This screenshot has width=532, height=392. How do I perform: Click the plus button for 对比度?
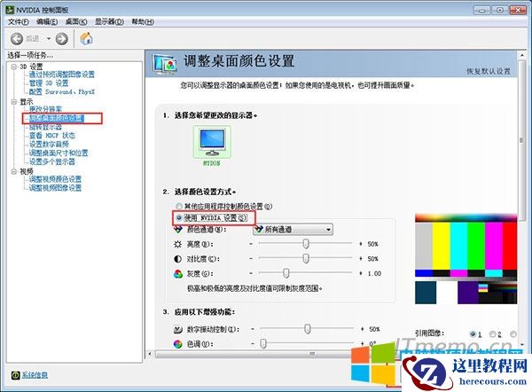click(360, 259)
